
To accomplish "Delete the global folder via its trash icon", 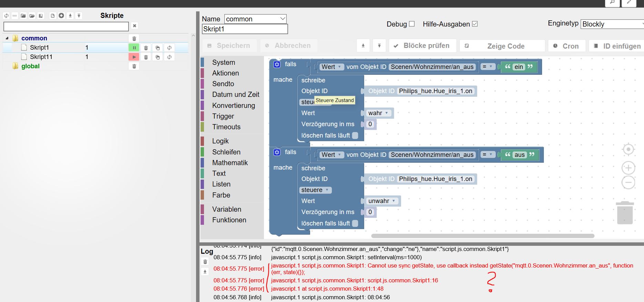I will pos(134,66).
